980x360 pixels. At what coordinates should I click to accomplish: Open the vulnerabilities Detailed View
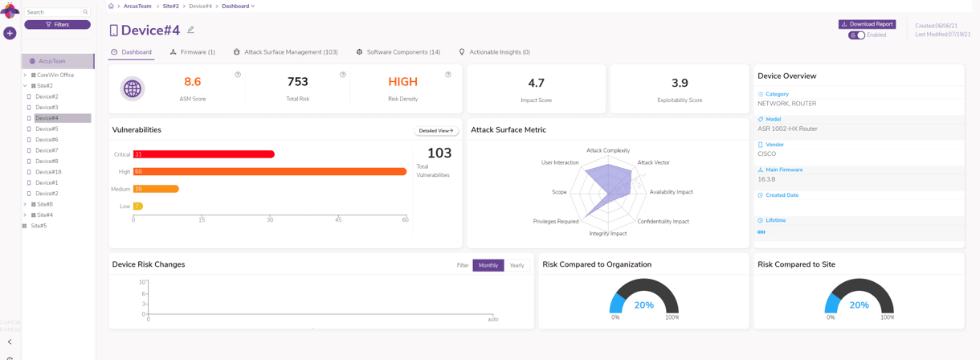coord(436,130)
